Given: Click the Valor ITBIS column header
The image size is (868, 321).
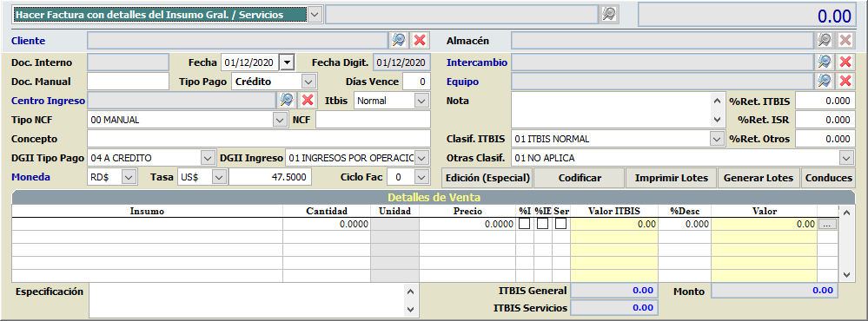Looking at the screenshot, I should [x=614, y=211].
